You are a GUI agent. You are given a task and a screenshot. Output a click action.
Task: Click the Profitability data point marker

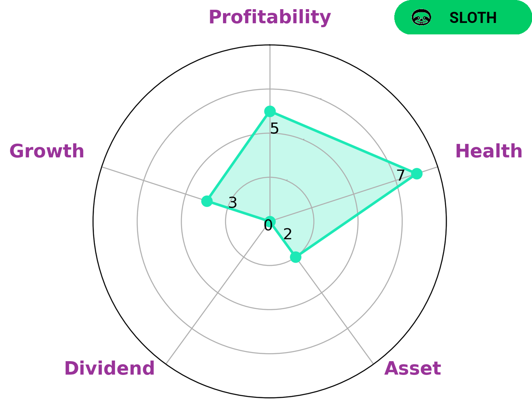pos(270,112)
